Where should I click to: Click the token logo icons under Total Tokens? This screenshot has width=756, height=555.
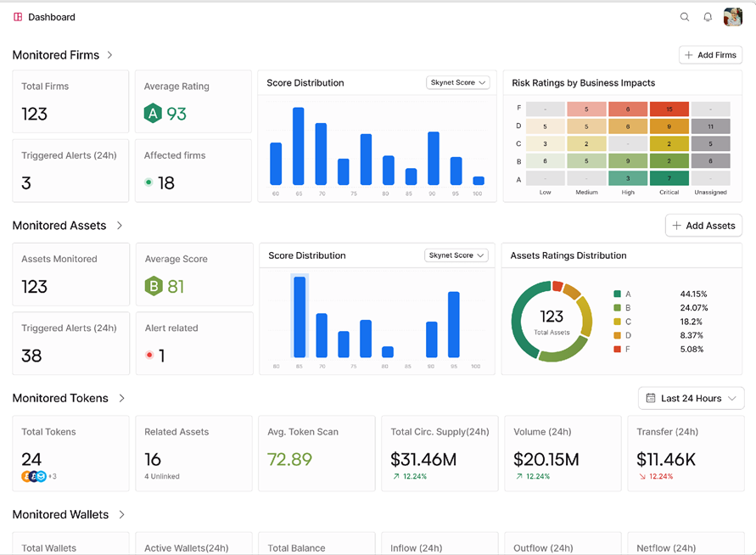click(34, 476)
